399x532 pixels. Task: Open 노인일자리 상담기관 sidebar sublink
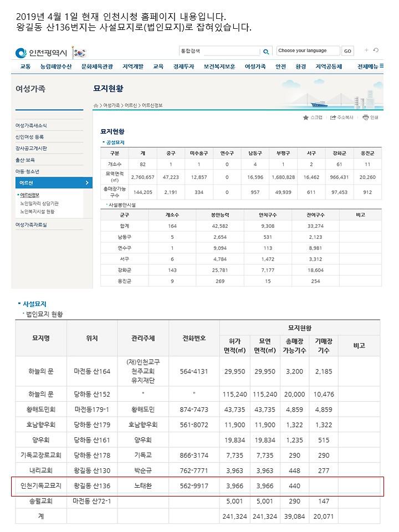(x=39, y=203)
